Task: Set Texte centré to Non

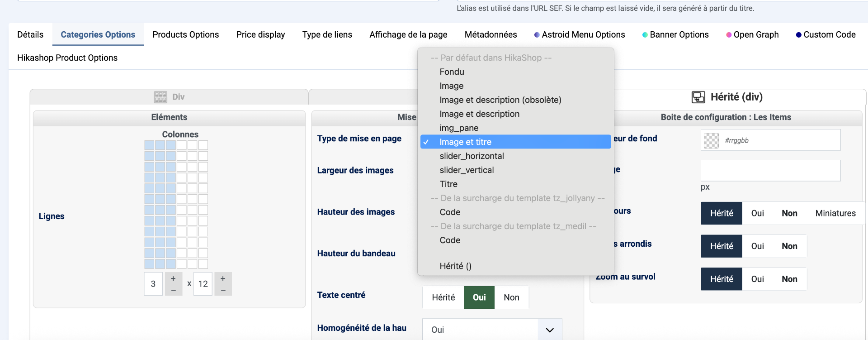Action: coord(511,297)
